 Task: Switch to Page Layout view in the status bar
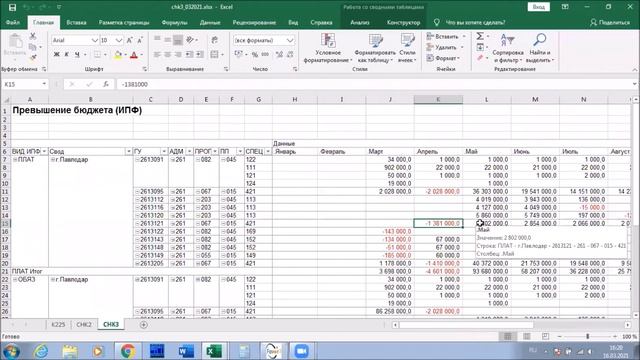(x=527, y=336)
